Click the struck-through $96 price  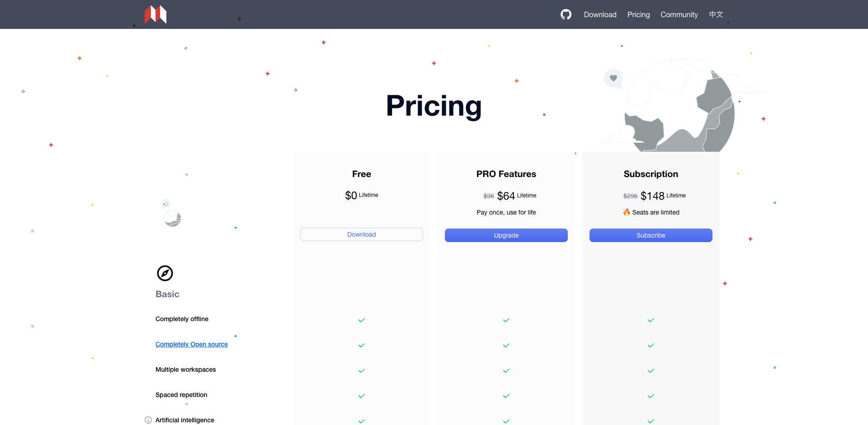pyautogui.click(x=489, y=196)
